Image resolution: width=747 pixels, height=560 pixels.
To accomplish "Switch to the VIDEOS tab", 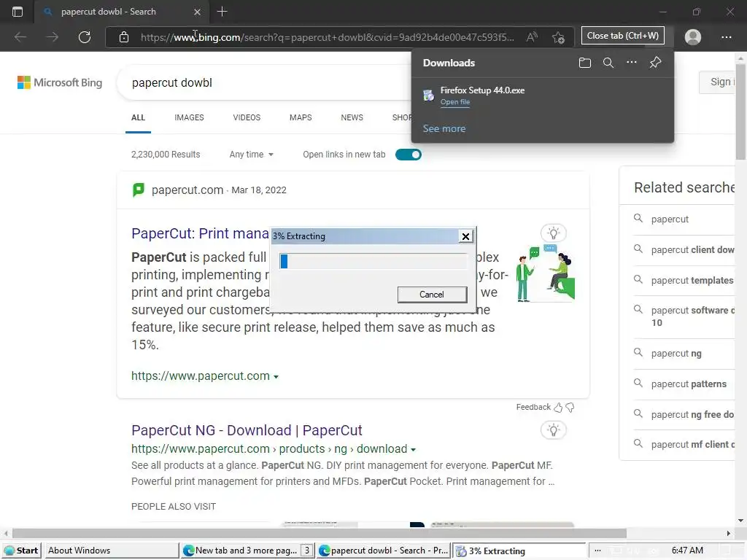I will (247, 117).
